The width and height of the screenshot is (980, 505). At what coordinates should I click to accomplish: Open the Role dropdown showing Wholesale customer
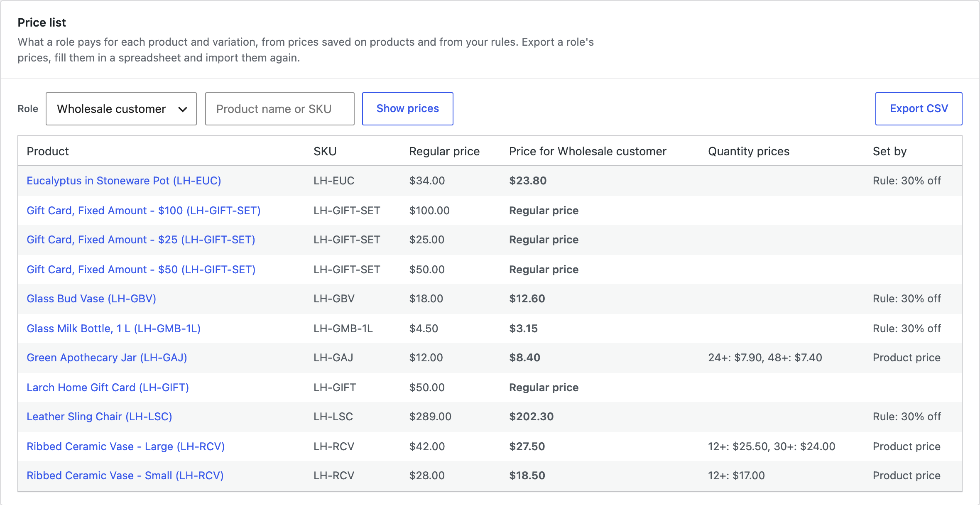tap(121, 109)
